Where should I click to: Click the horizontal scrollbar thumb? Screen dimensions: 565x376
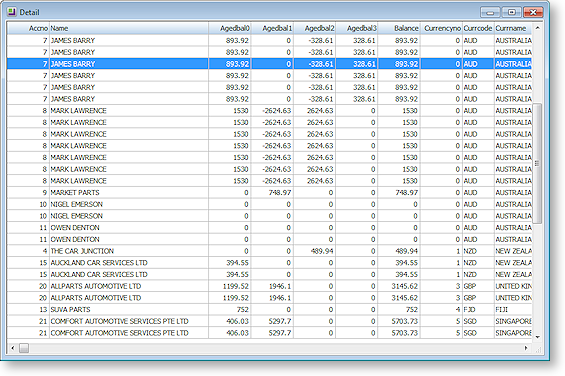24,348
